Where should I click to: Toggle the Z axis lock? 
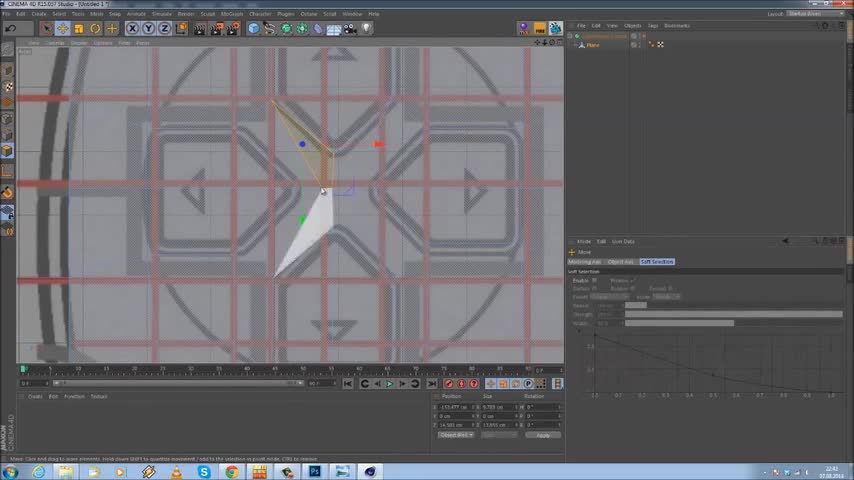[163, 28]
